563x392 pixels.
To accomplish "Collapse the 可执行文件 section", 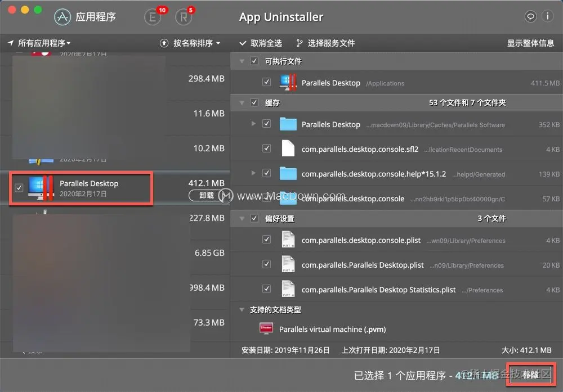I will pyautogui.click(x=242, y=61).
